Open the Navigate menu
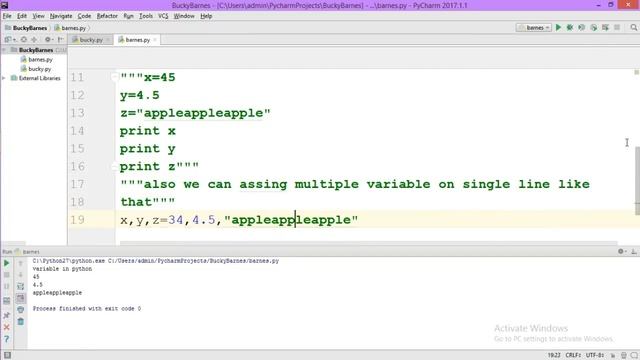Screen dimensions: 640x360 61,16
